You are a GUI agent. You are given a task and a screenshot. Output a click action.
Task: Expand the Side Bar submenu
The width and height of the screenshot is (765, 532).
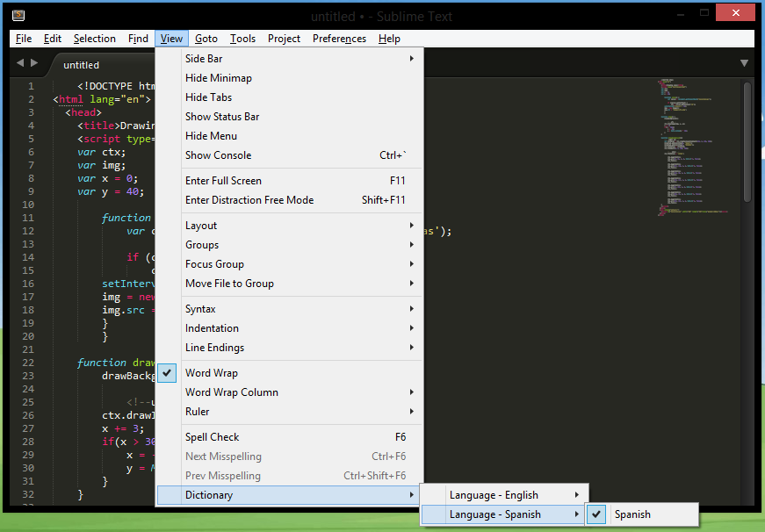(290, 59)
